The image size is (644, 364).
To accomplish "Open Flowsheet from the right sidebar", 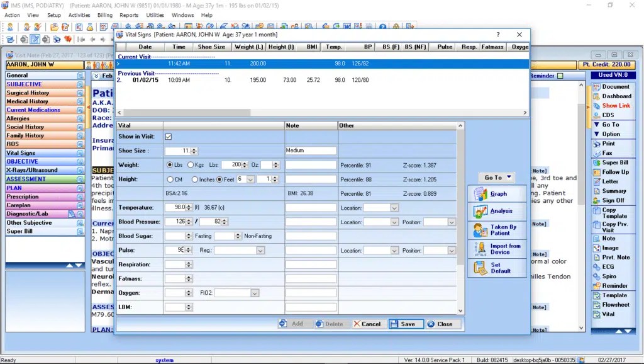I will pyautogui.click(x=613, y=305).
